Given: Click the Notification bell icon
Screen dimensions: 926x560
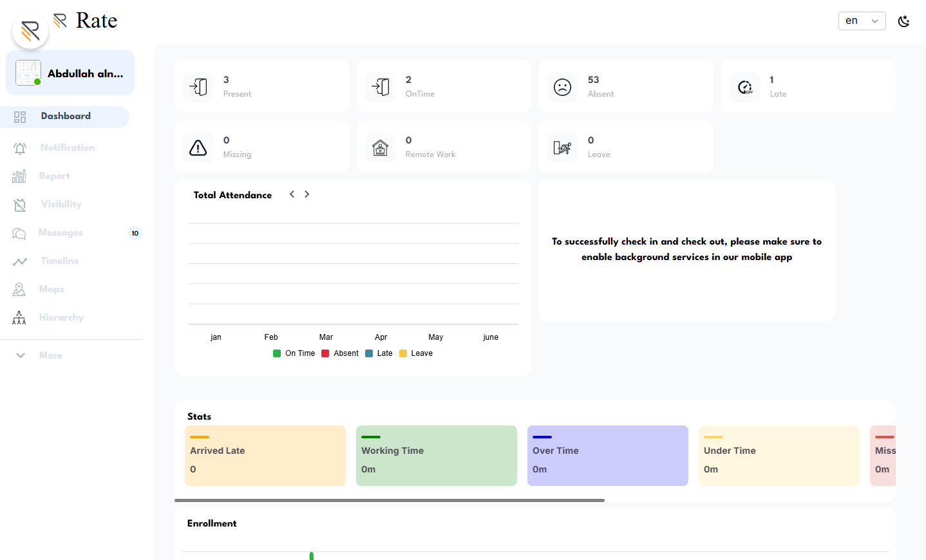Looking at the screenshot, I should (20, 148).
